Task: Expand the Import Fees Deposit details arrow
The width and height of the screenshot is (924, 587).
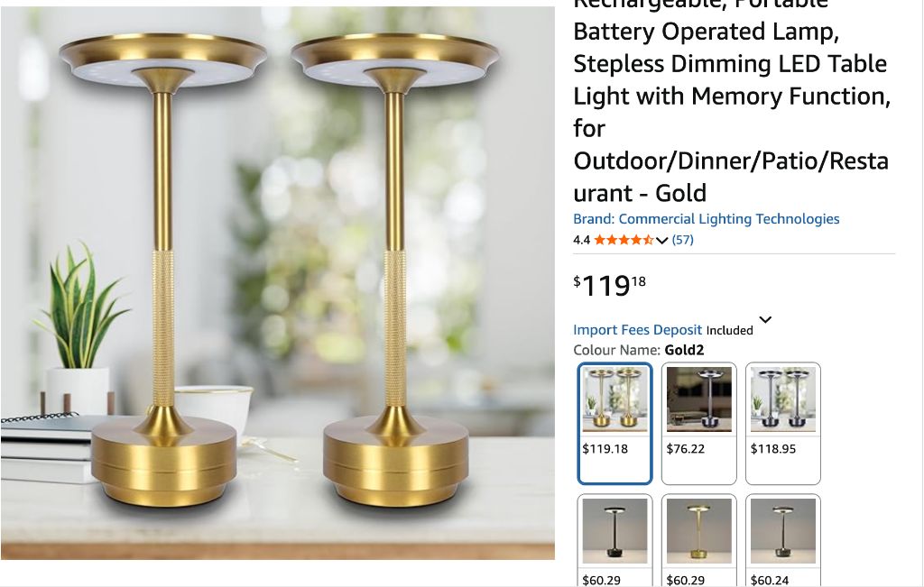Action: point(765,320)
